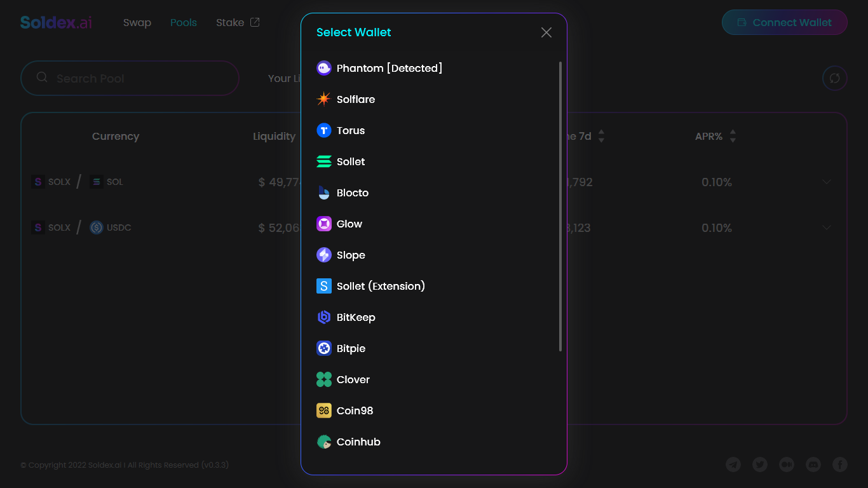Image resolution: width=868 pixels, height=488 pixels.
Task: Click the Connect Wallet button
Action: pyautogui.click(x=785, y=22)
